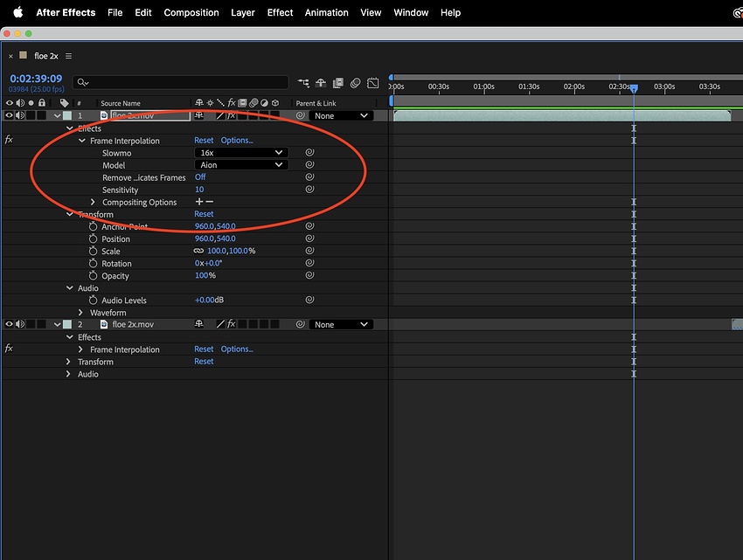Viewport: 743px width, 560px height.
Task: Toggle the Scale constrain proportions link icon
Action: point(198,251)
